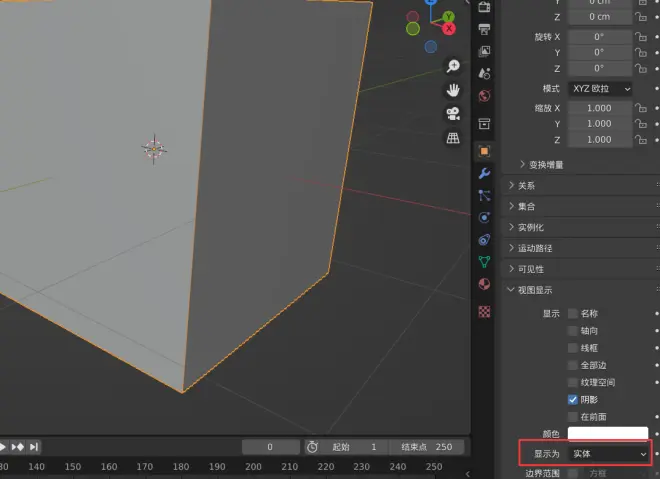Click blue negative Z circle on gizmo
Viewport: 660px width, 479px height.
click(431, 47)
